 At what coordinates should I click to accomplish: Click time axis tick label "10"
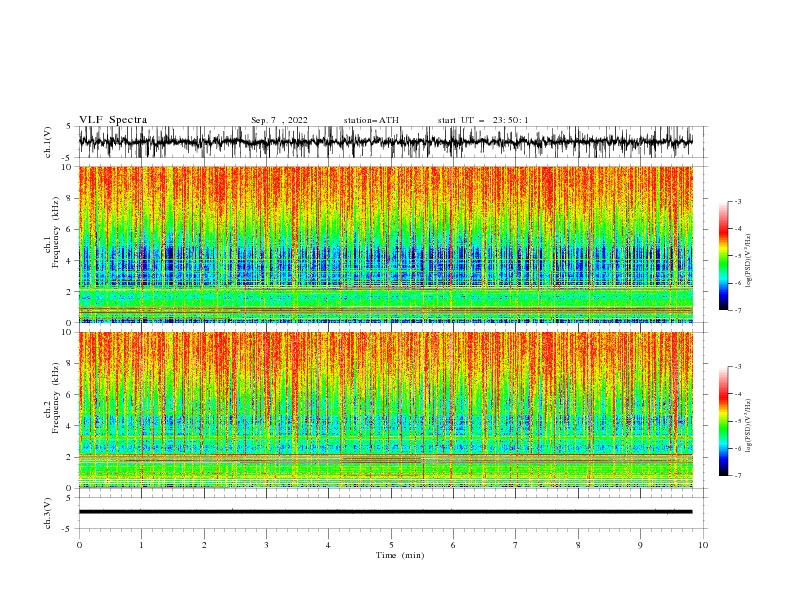pyautogui.click(x=703, y=545)
